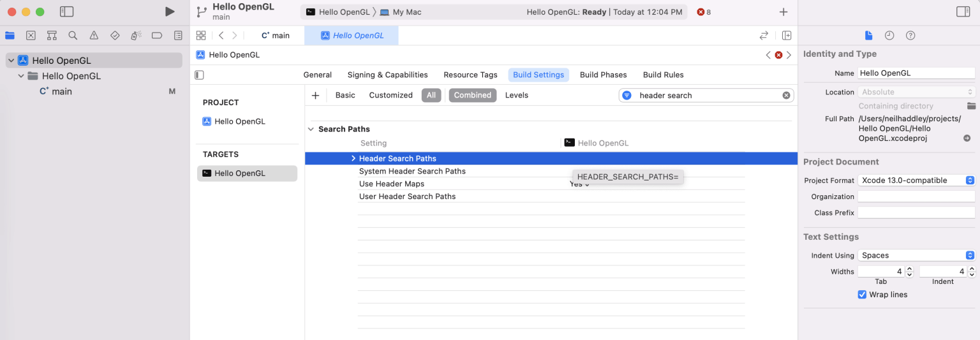The width and height of the screenshot is (980, 340).
Task: Open the Breakpoint navigator icon
Action: (x=157, y=36)
